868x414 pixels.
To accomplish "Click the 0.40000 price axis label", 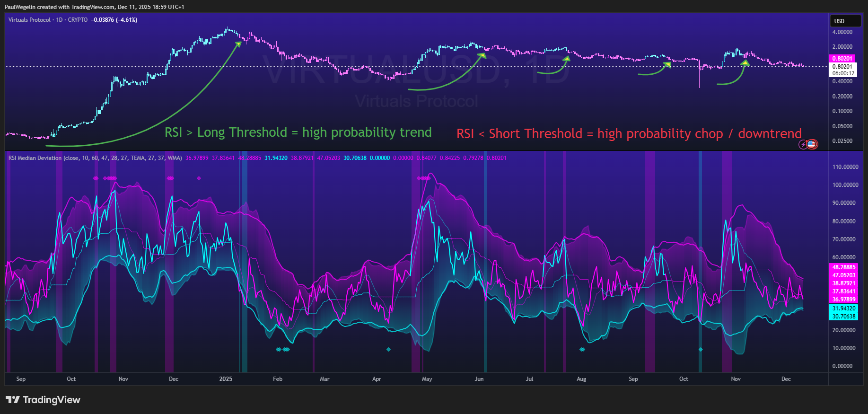I will point(842,81).
